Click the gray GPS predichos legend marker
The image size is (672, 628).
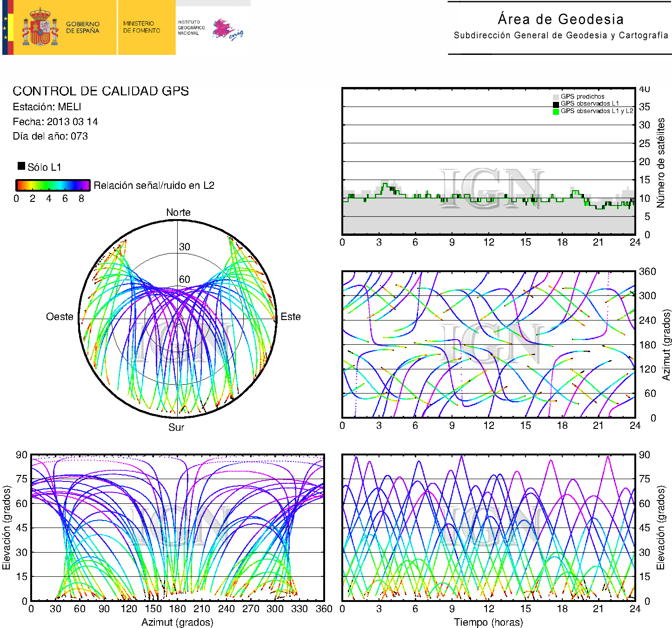pos(556,97)
